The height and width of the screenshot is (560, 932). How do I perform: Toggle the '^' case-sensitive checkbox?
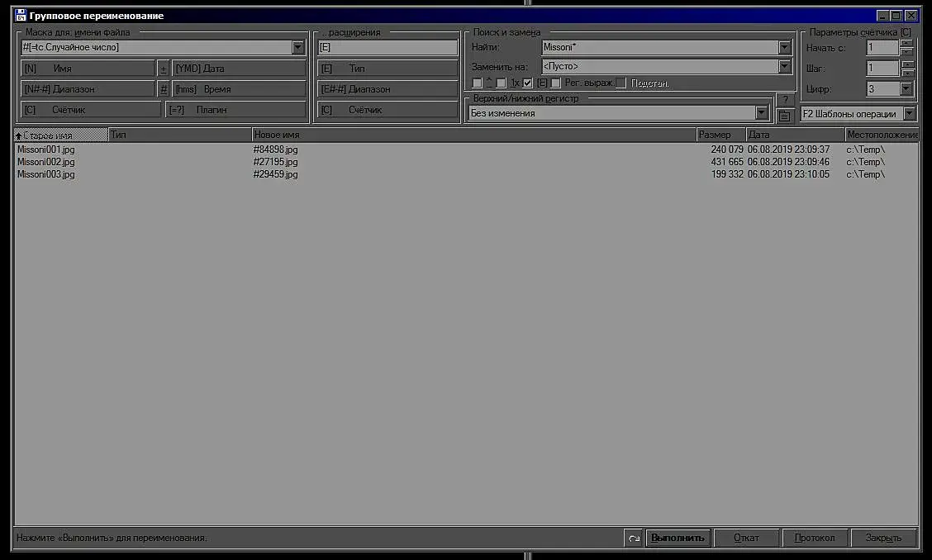click(x=477, y=83)
